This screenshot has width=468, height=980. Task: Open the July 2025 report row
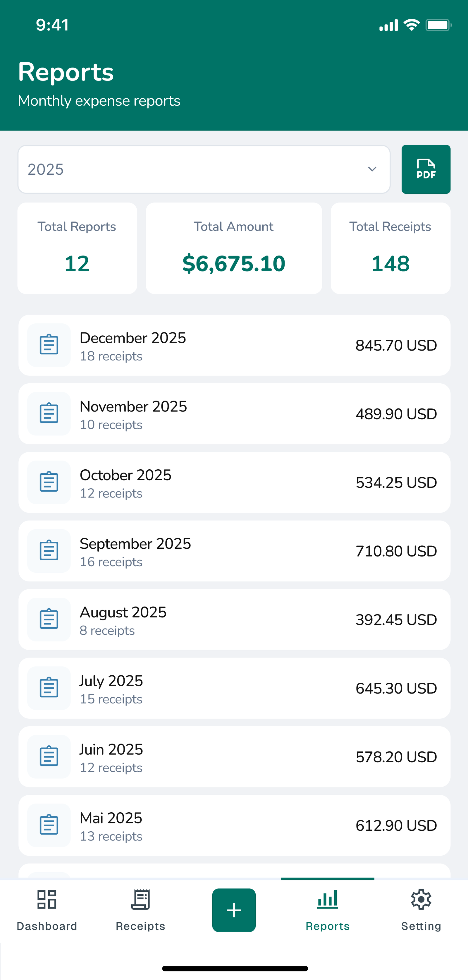coord(234,688)
